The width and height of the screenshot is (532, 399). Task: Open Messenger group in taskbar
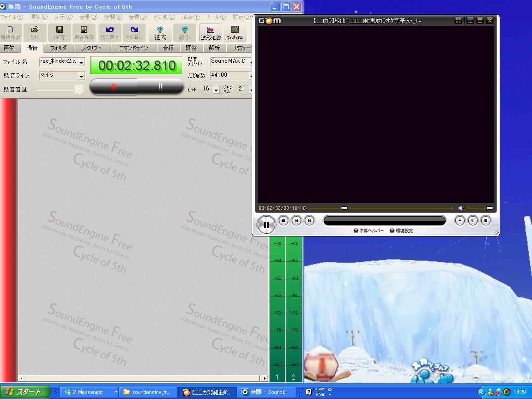[90, 392]
